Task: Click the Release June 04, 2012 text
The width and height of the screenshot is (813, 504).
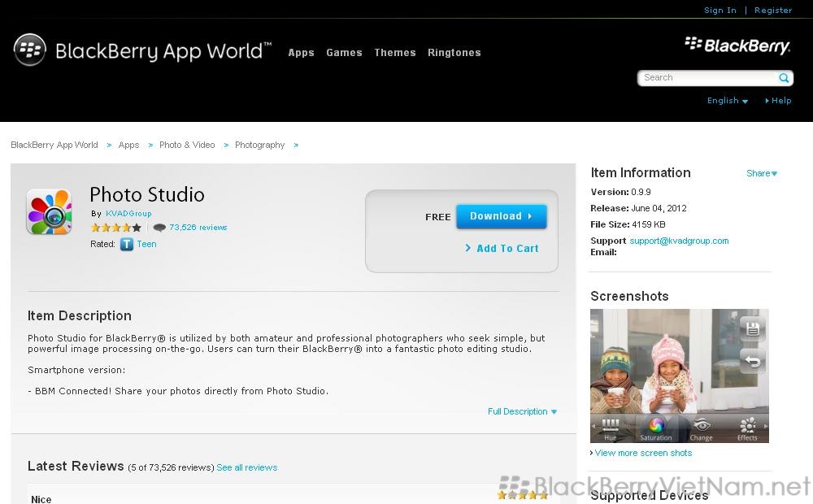Action: 638,208
